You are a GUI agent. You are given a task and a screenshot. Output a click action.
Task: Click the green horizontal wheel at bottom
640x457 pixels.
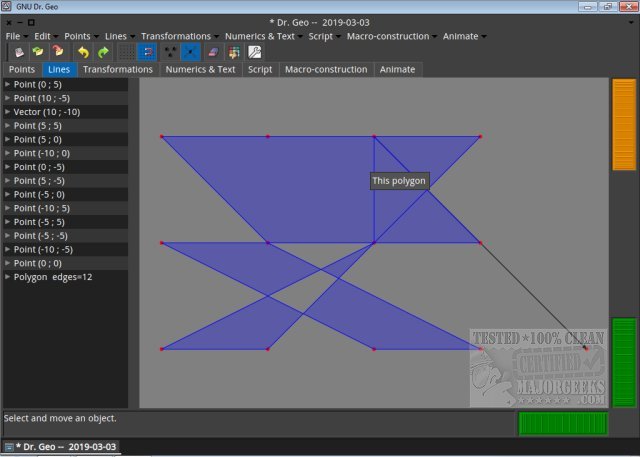pos(562,423)
